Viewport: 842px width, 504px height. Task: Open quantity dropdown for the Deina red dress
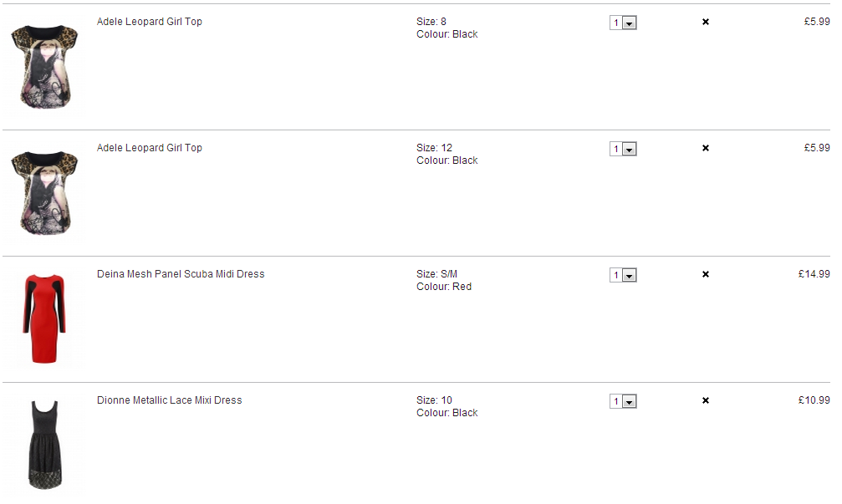pos(623,275)
